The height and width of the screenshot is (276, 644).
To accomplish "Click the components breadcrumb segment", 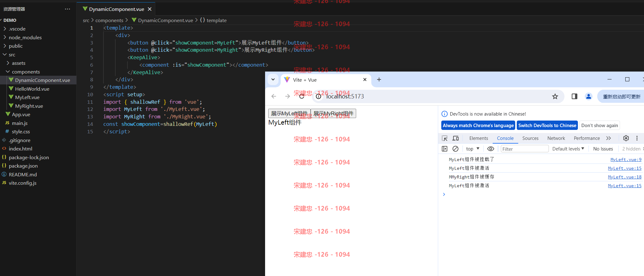I will [x=109, y=20].
